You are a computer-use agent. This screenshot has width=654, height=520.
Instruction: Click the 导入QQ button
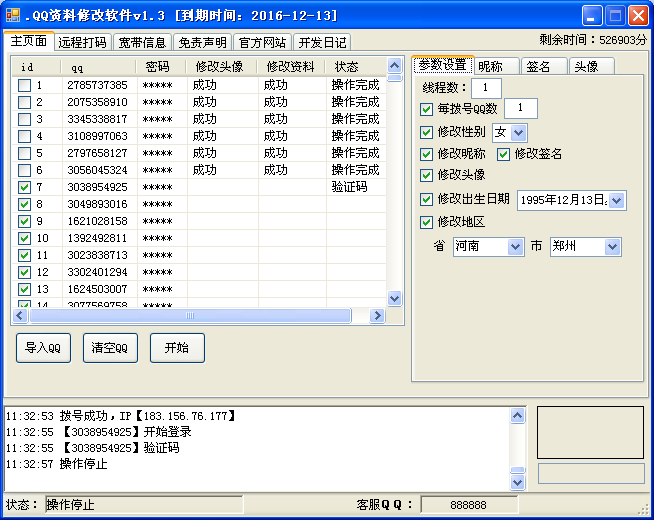pyautogui.click(x=43, y=348)
